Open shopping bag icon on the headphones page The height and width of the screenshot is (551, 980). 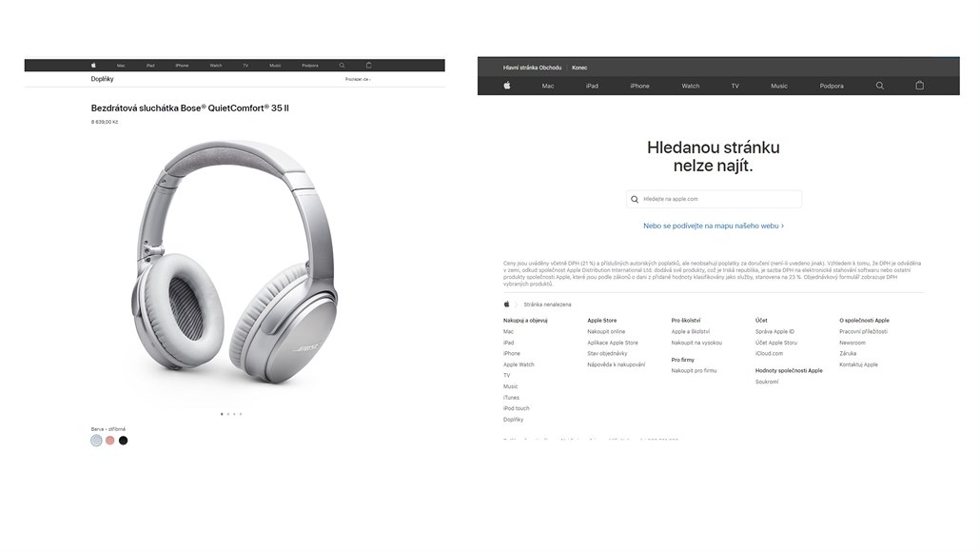click(x=369, y=65)
